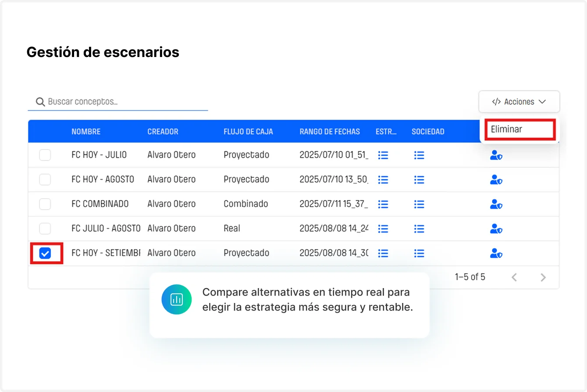587x392 pixels.
Task: Open the Acciones dropdown menu
Action: click(x=519, y=101)
